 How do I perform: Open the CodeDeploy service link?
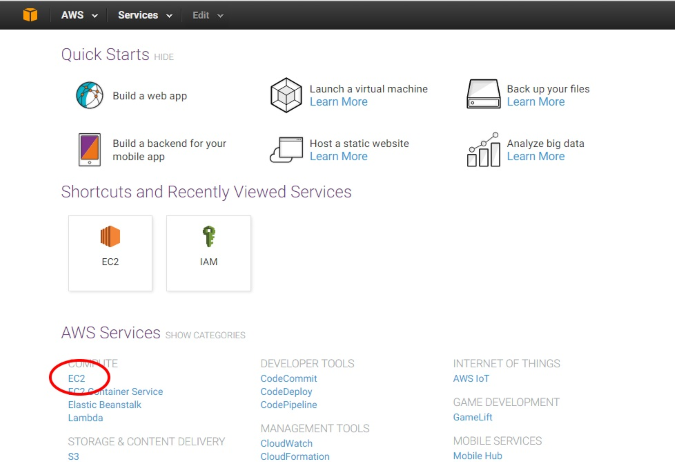(x=286, y=392)
